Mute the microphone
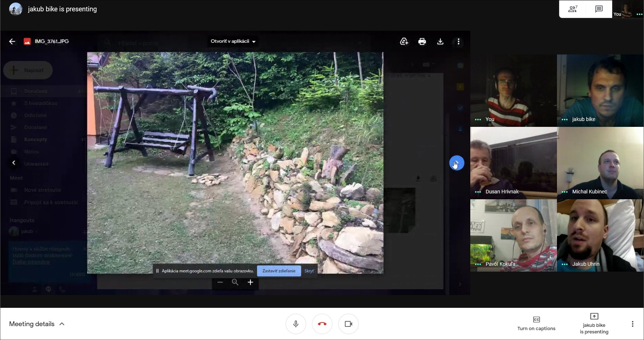 (x=295, y=324)
